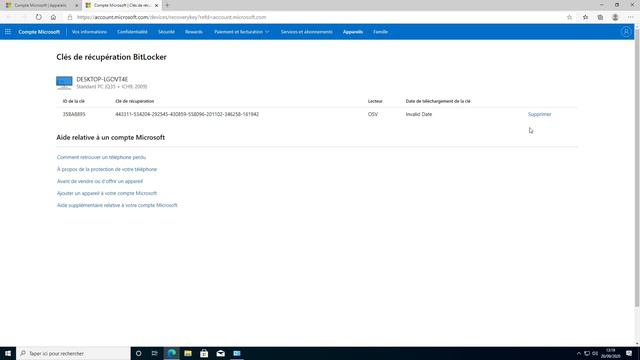Viewport: 640px width, 360px height.
Task: Open the browser profile avatar icon
Action: pyautogui.click(x=615, y=17)
